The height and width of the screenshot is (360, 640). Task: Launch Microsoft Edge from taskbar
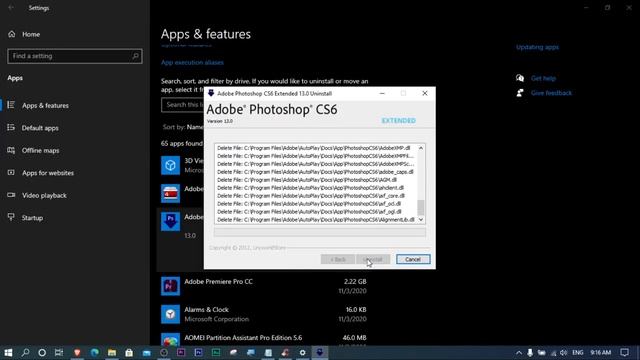(94, 353)
